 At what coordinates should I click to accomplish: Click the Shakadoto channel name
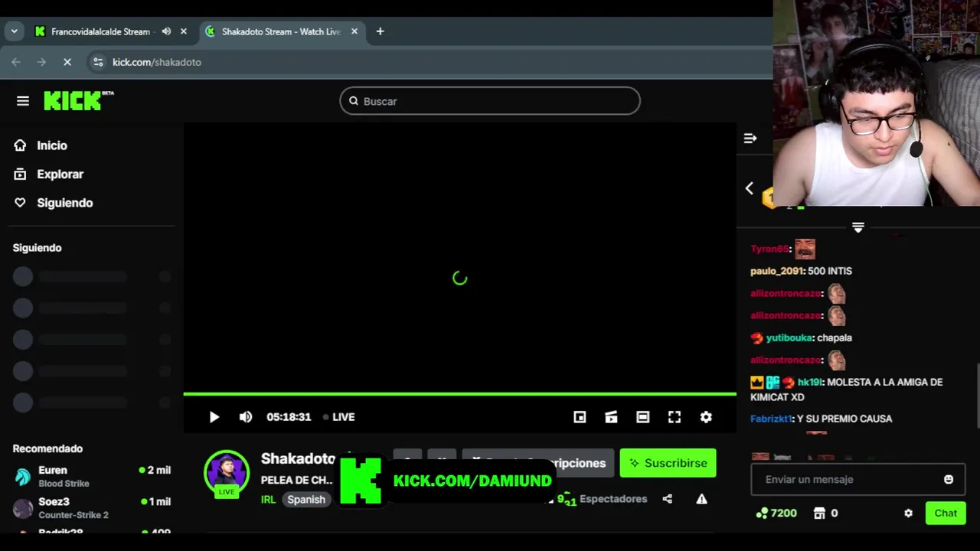click(298, 458)
